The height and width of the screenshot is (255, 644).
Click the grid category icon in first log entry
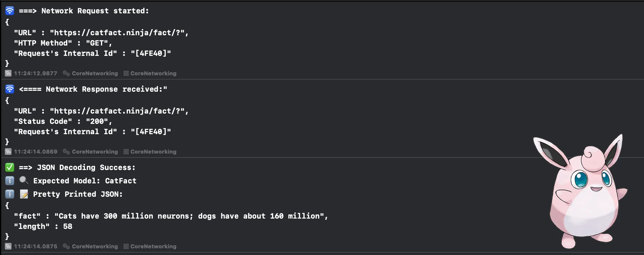126,73
